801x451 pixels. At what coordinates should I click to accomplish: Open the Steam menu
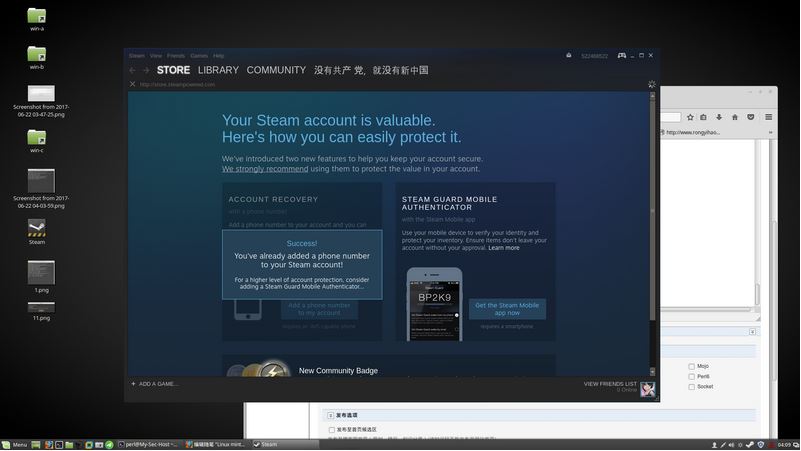136,56
